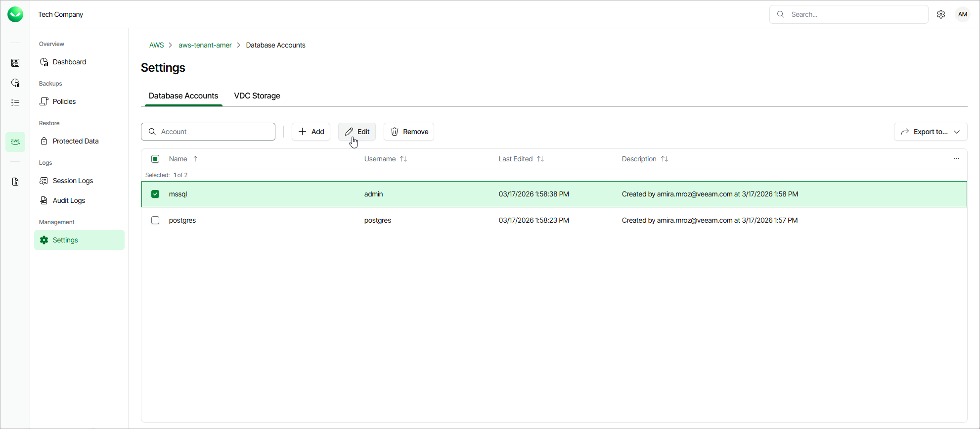
Task: Open Session Logs in the sidebar
Action: pyautogui.click(x=79, y=181)
